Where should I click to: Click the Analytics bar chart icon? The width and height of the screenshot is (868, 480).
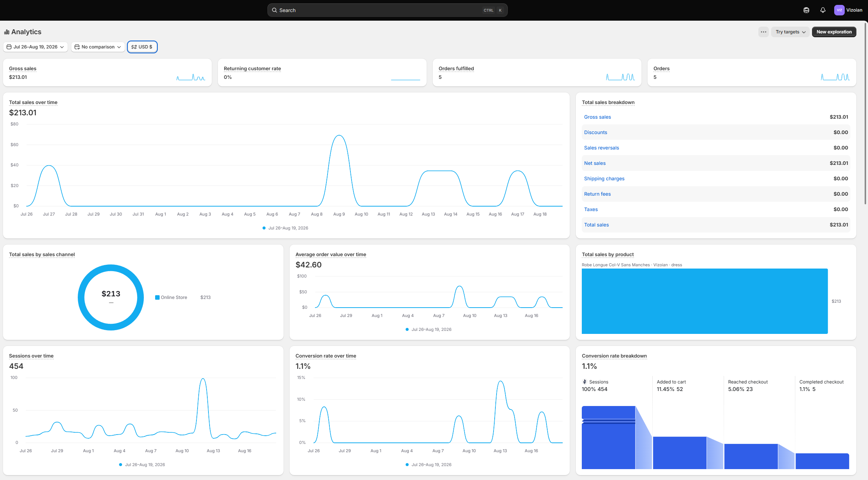[7, 32]
